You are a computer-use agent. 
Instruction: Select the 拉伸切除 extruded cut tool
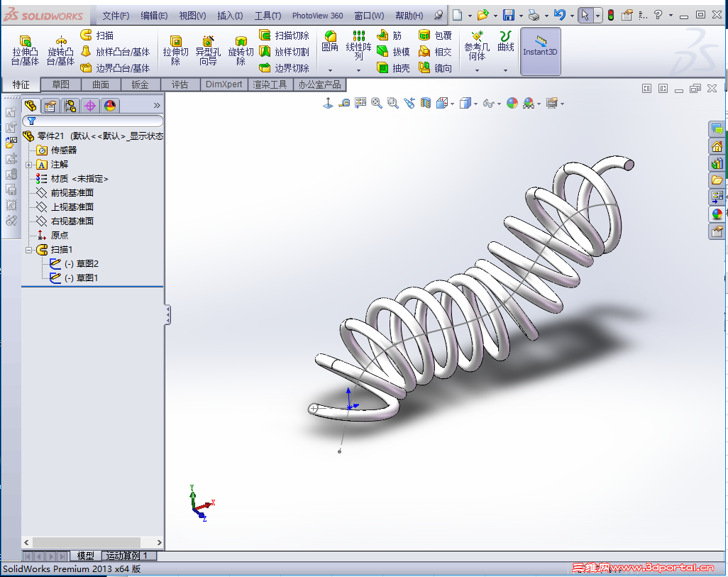click(x=175, y=50)
